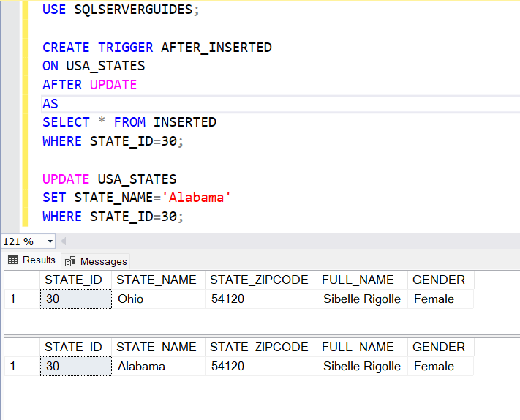520x420 pixels.
Task: Select STATE_ZIPCODE header in second result grid
Action: (261, 347)
